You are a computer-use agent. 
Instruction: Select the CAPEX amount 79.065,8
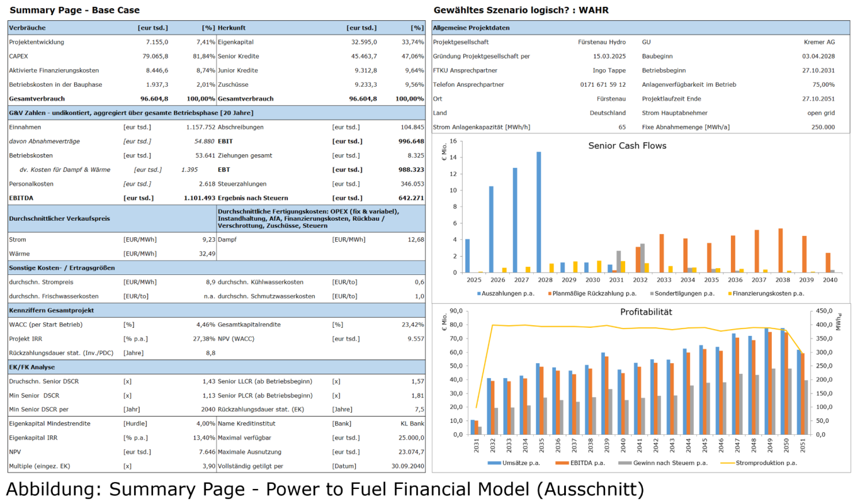(156, 56)
